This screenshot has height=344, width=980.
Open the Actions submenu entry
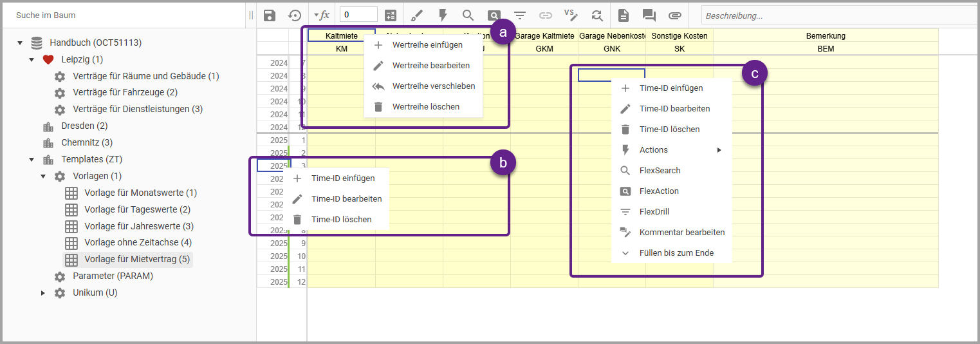[654, 150]
